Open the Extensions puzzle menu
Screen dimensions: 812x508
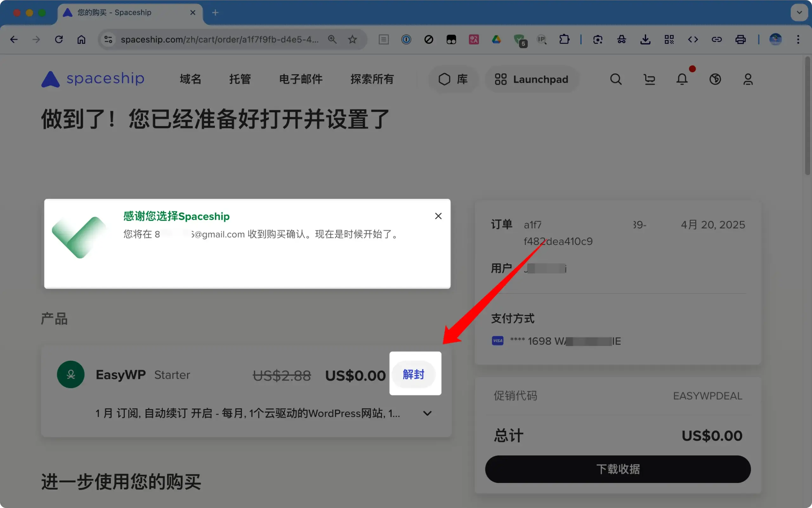pos(564,40)
